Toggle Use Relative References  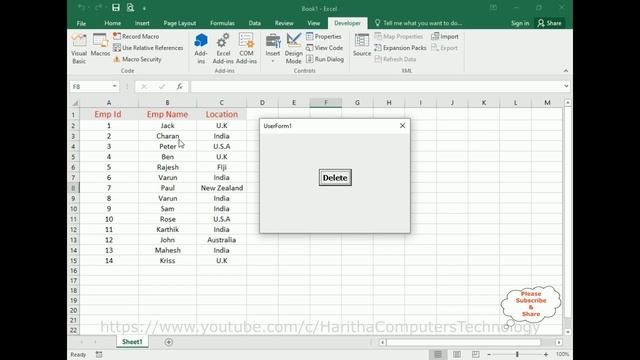148,48
